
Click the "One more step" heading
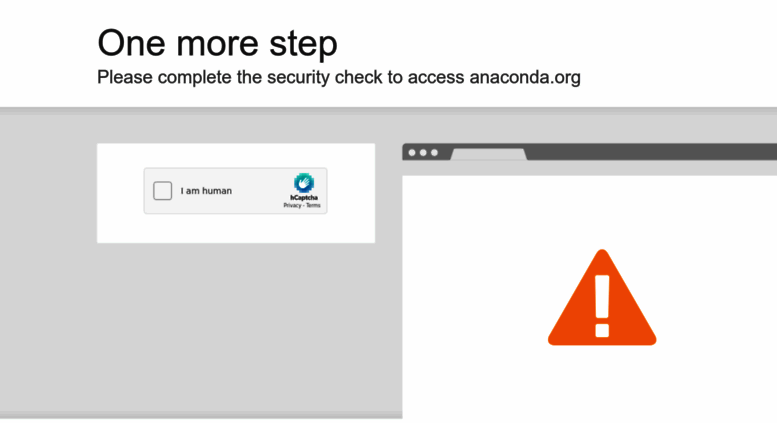[218, 44]
